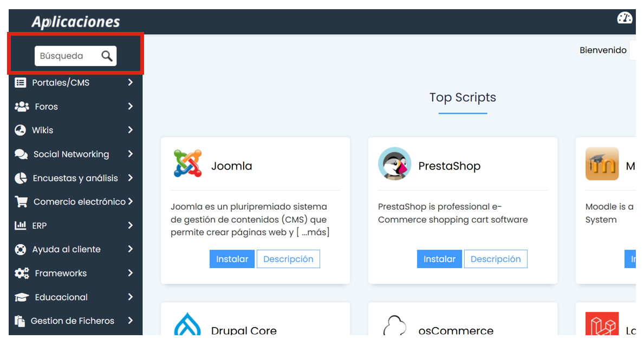This screenshot has width=644, height=346.
Task: Click the PrestaShop title
Action: click(450, 166)
